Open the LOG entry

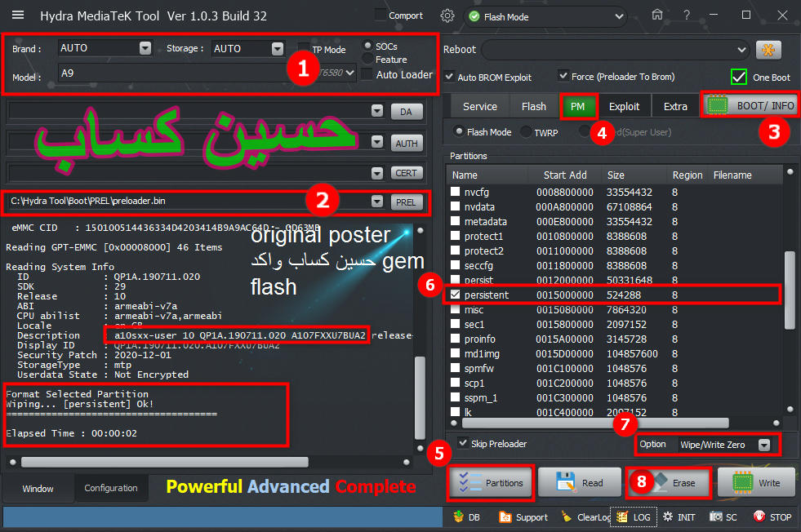point(634,517)
